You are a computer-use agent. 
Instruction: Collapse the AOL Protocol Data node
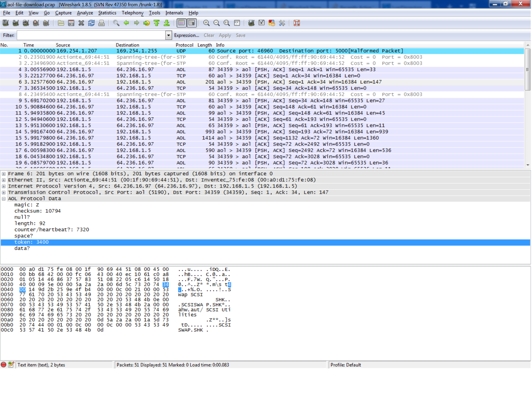4,199
